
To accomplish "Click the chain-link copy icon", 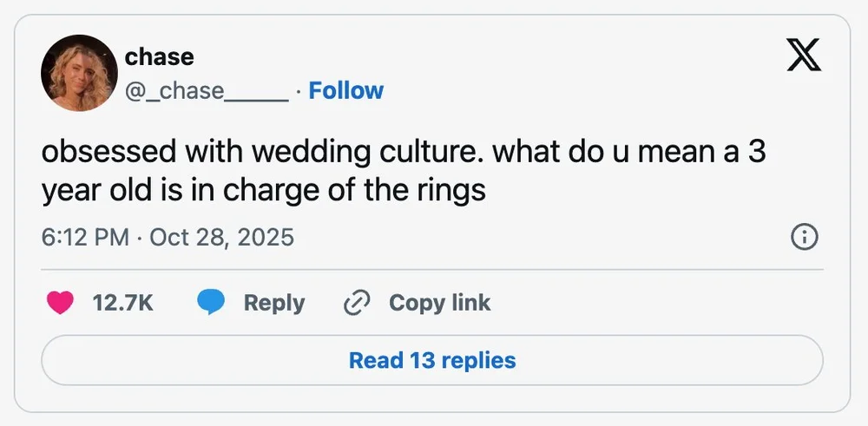I will [357, 303].
